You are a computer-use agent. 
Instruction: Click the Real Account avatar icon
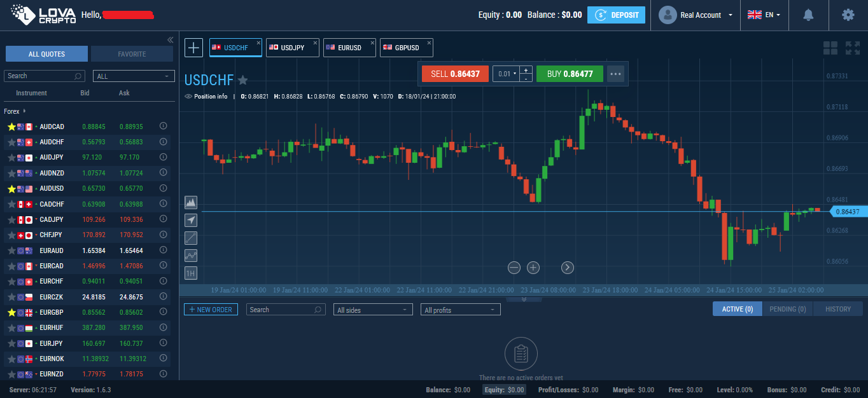[x=668, y=15]
